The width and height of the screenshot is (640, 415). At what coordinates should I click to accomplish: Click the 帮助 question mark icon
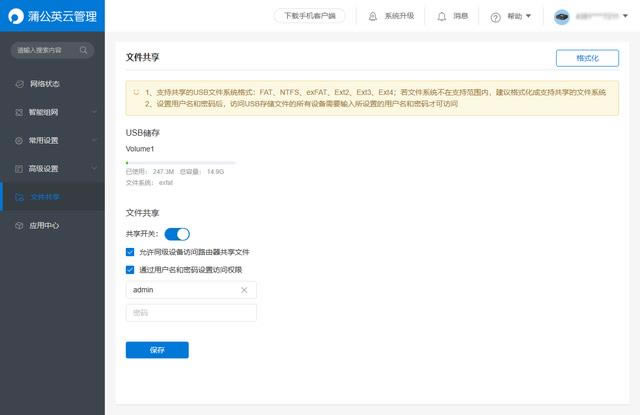(497, 16)
